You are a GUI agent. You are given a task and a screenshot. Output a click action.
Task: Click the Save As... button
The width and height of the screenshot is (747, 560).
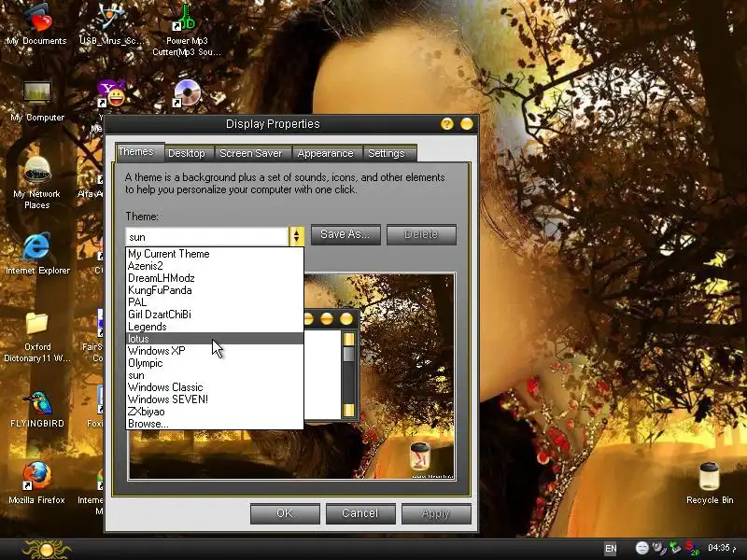click(x=345, y=234)
